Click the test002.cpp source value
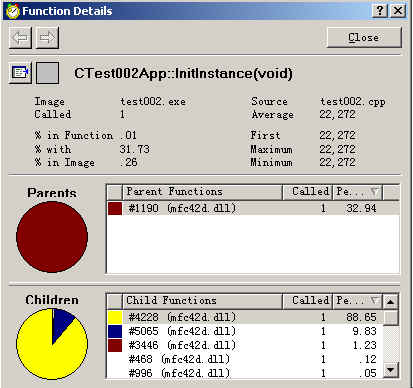This screenshot has height=388, width=413. (x=353, y=102)
